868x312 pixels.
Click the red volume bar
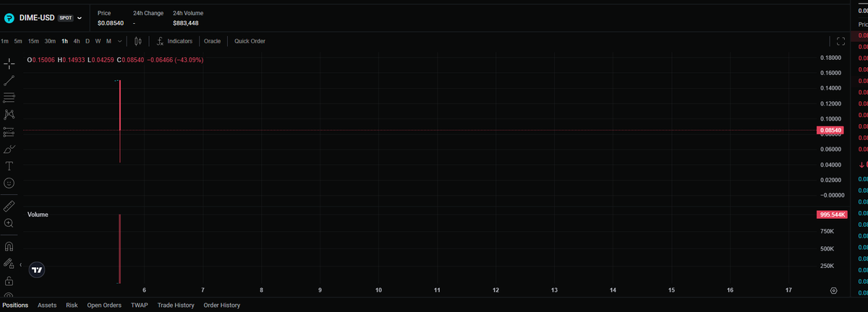pos(120,248)
